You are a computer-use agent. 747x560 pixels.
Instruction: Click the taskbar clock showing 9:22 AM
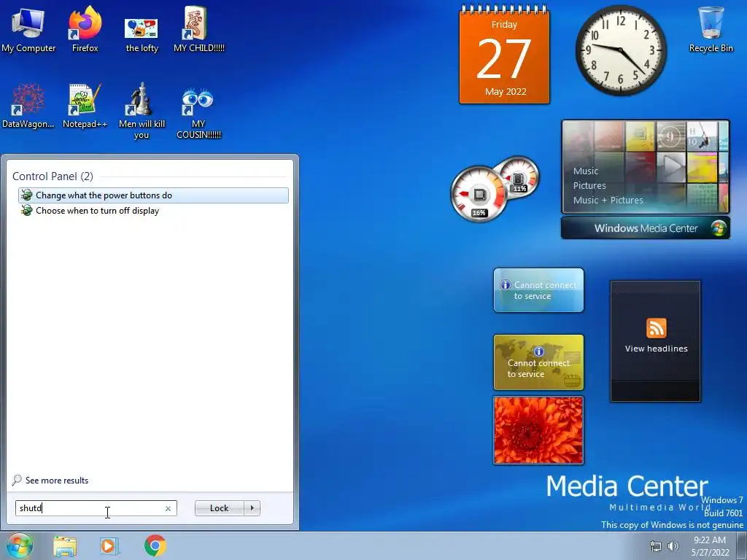pyautogui.click(x=710, y=546)
